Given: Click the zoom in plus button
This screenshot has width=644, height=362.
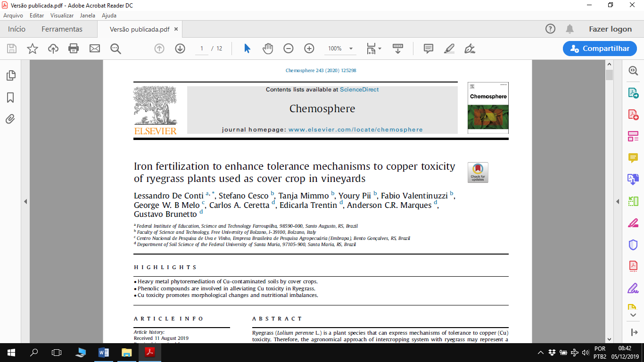Looking at the screenshot, I should click(x=309, y=49).
